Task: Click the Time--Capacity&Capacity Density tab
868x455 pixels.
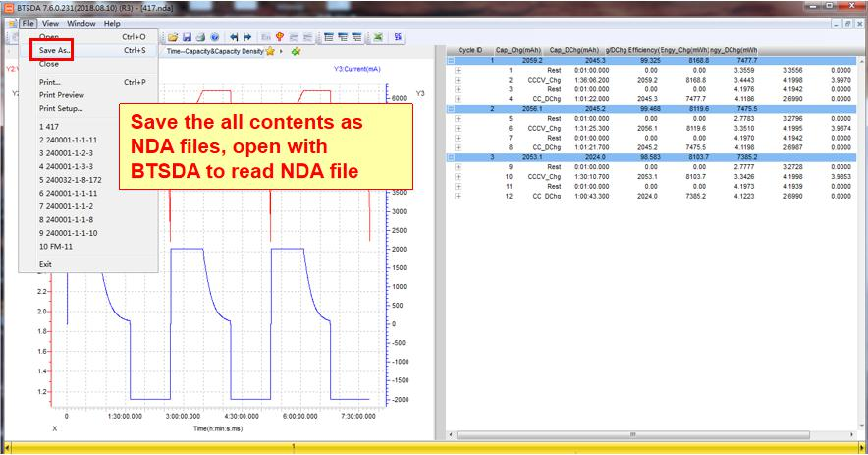Action: (215, 51)
